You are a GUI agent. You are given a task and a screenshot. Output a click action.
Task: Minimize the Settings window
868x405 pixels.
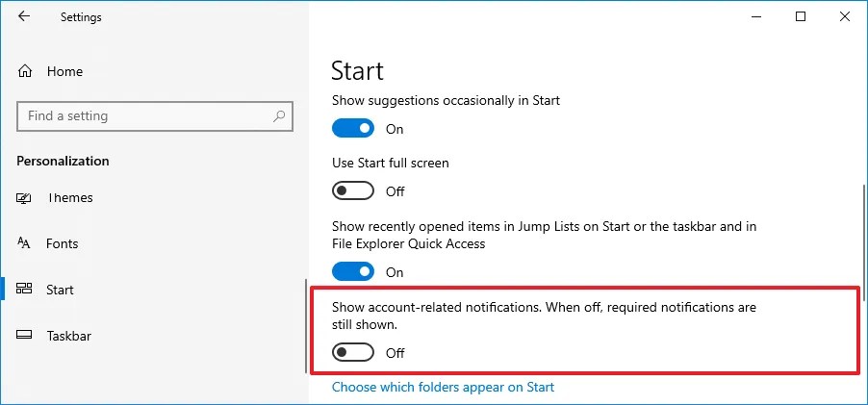click(758, 16)
